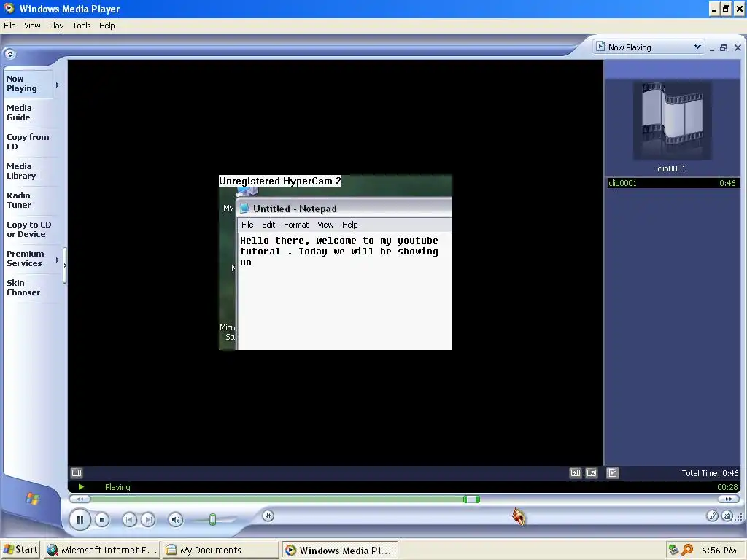Click inside the playing video frame

336,262
